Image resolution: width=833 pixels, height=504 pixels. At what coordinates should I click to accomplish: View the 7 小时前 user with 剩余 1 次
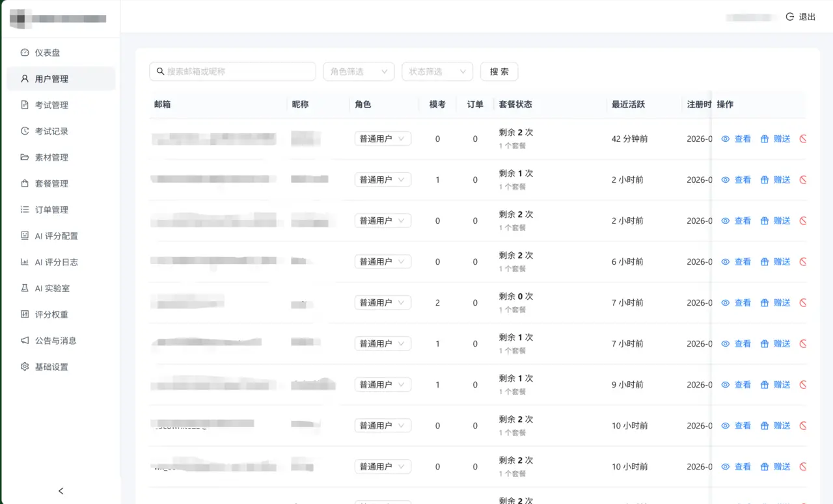[x=736, y=343]
